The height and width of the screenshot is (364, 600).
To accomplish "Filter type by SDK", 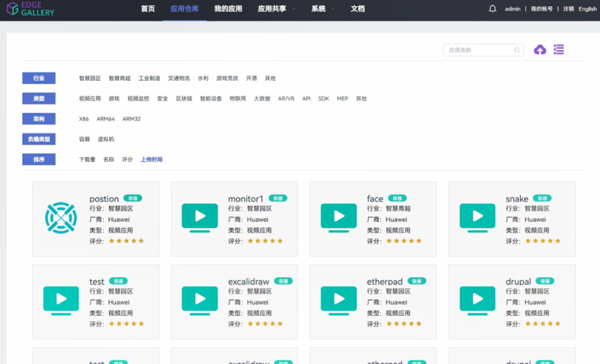I will point(323,98).
